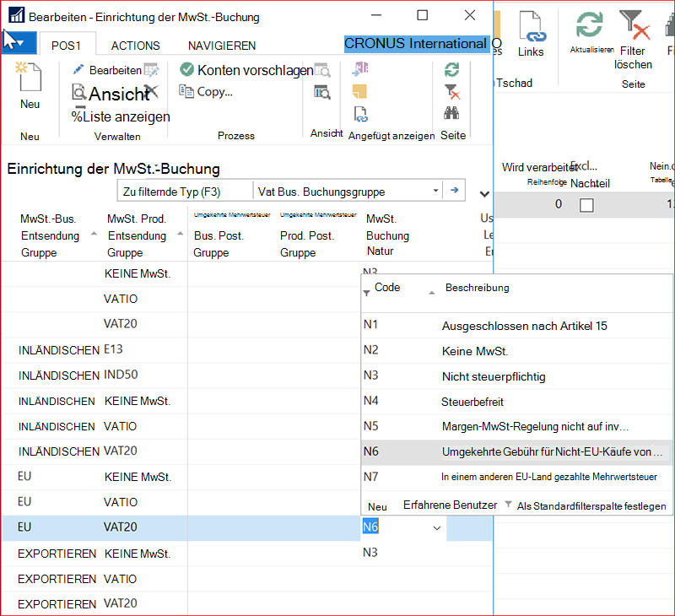Click the Copy... documents icon
The width and height of the screenshot is (675, 616).
coord(186,91)
